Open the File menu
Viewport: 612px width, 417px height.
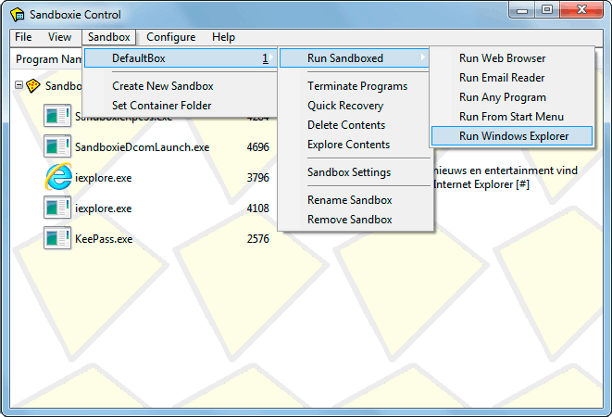[23, 37]
